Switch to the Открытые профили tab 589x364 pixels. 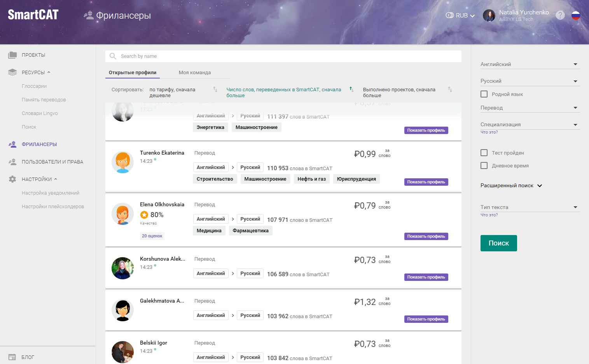pyautogui.click(x=133, y=73)
